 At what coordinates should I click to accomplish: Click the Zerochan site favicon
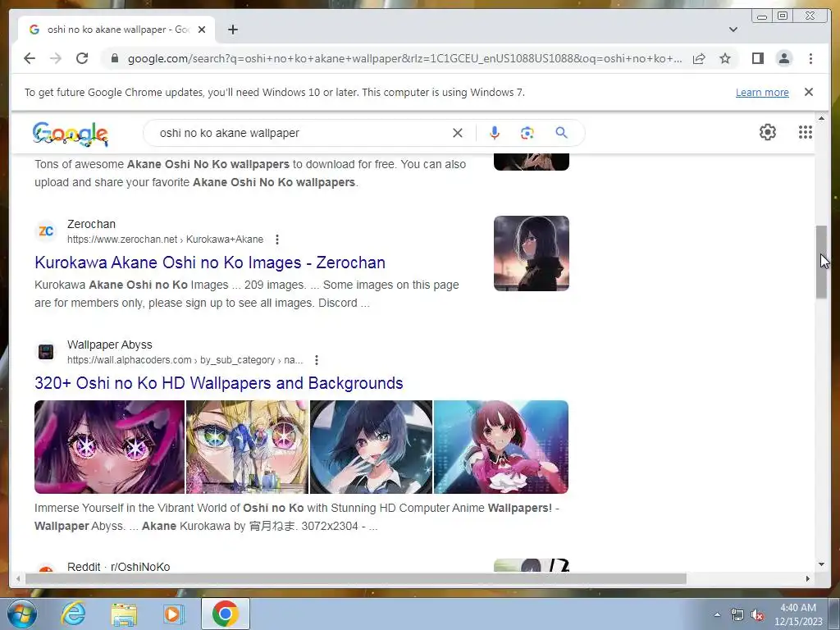coord(46,231)
